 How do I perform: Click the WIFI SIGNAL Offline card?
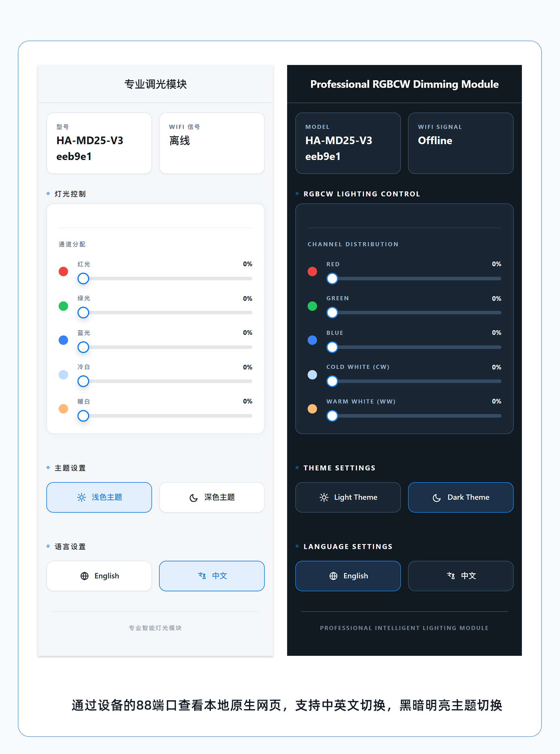(461, 143)
